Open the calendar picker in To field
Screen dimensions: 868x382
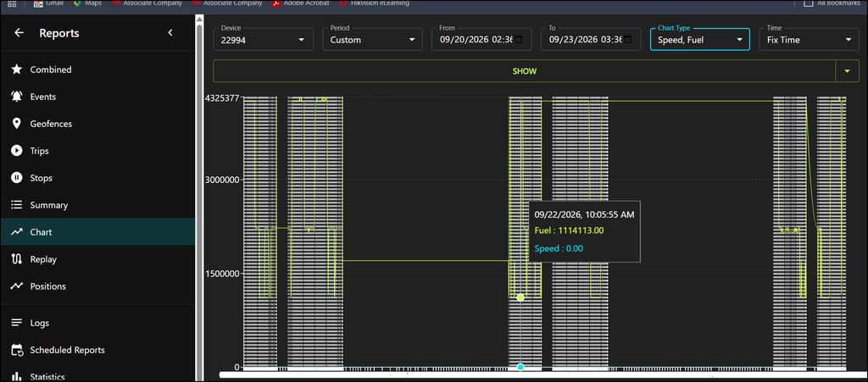pyautogui.click(x=627, y=40)
